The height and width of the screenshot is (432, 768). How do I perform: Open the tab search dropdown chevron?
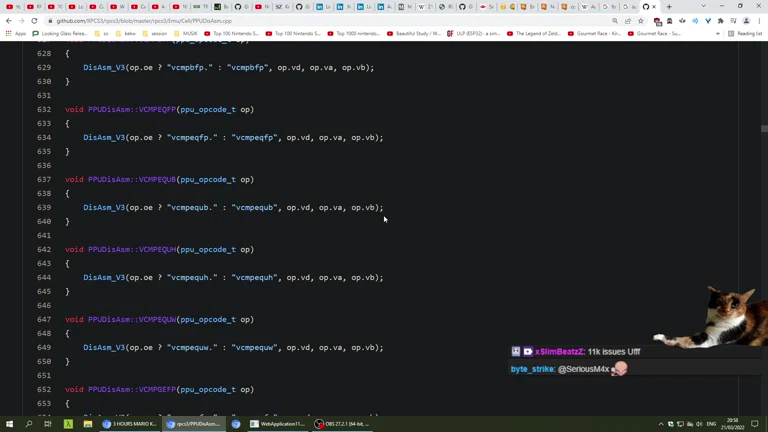(x=703, y=6)
